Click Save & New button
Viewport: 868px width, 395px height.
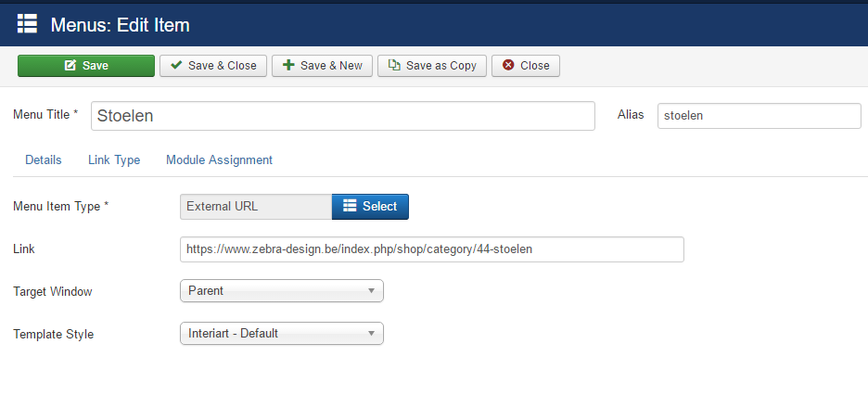coord(322,65)
